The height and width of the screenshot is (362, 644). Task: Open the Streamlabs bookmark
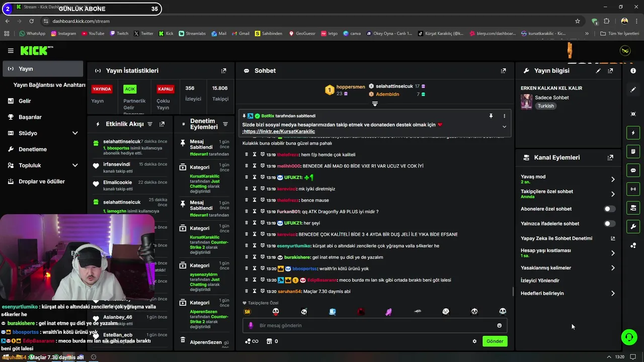[x=192, y=34]
